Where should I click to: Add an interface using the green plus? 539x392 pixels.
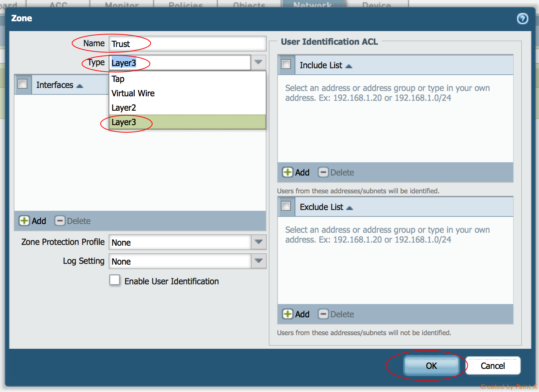32,221
